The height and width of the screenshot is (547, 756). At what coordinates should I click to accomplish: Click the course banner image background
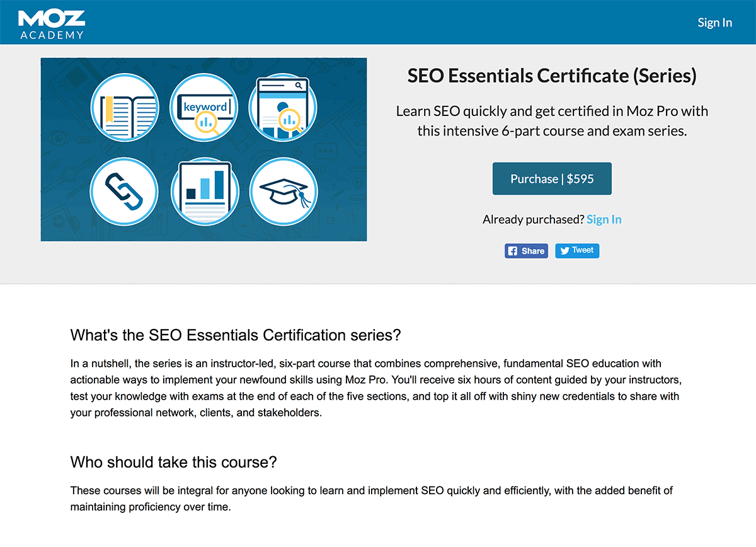tap(203, 149)
